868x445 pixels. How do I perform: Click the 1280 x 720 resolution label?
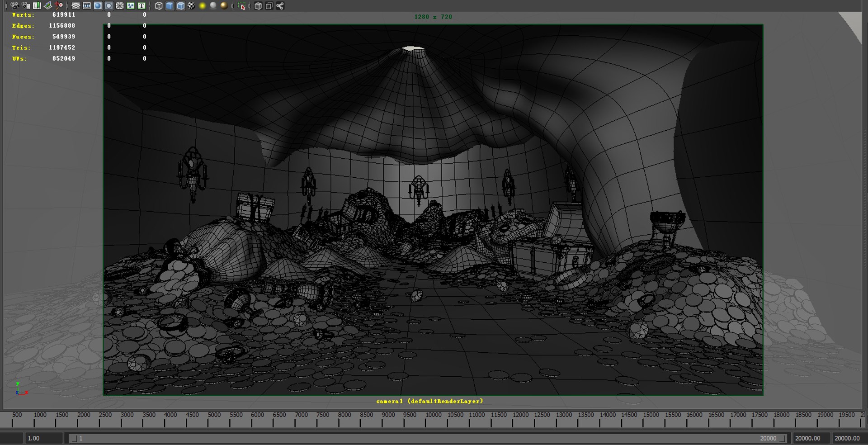433,17
